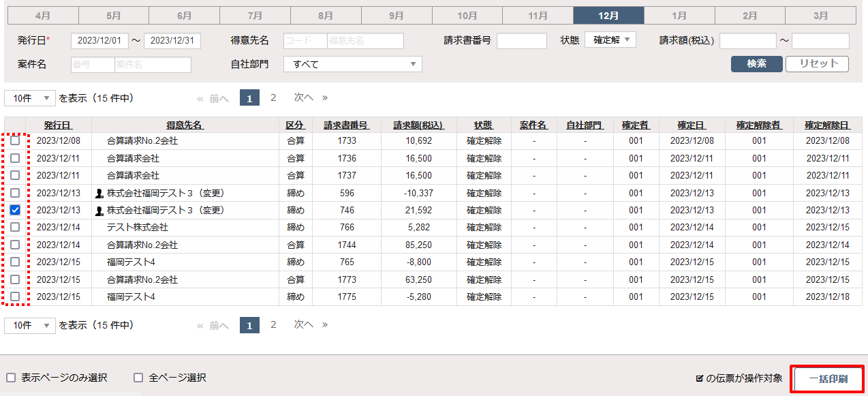868x396 pixels.
Task: Enable 表示ページのみ選択 checkbox
Action: (x=11, y=378)
